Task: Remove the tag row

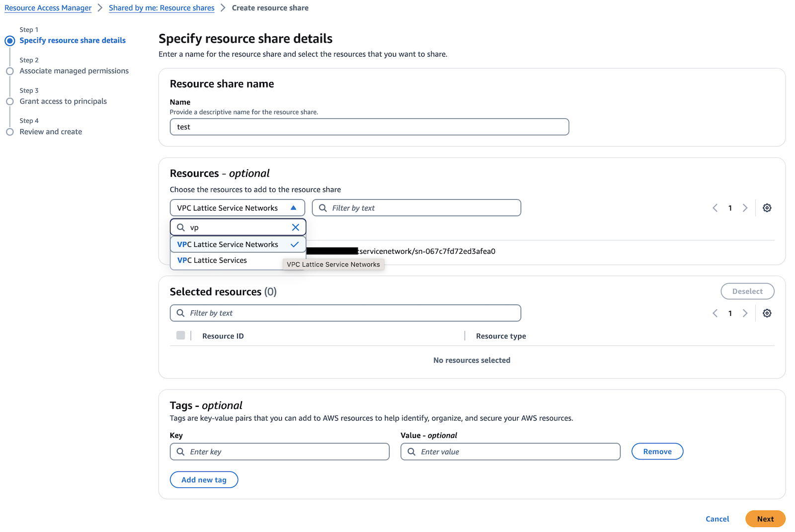Action: tap(657, 452)
